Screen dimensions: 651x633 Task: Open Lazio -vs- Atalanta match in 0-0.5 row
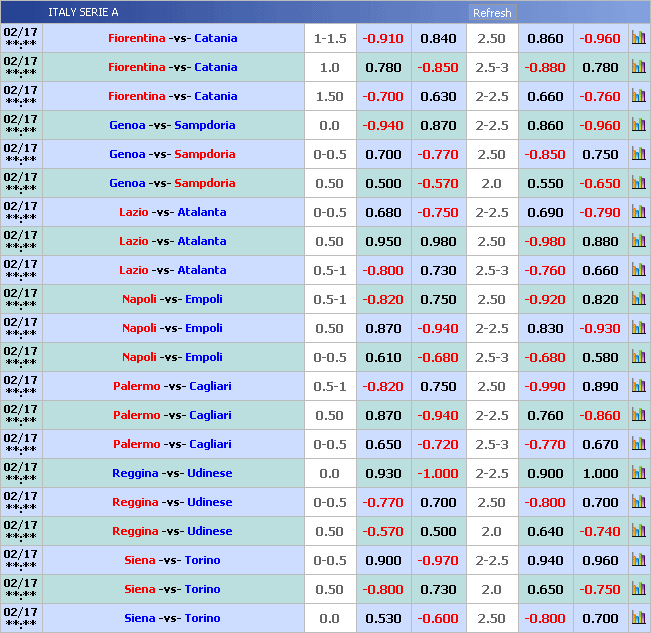[x=173, y=213]
